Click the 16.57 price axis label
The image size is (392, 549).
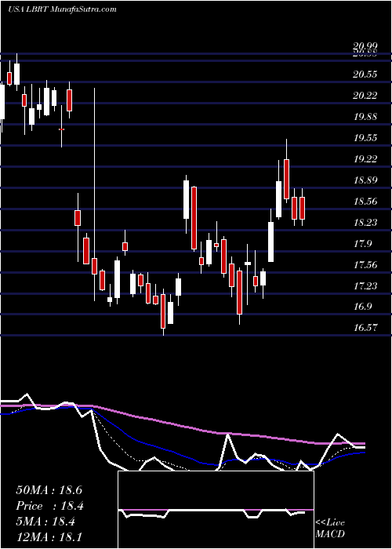tap(365, 328)
